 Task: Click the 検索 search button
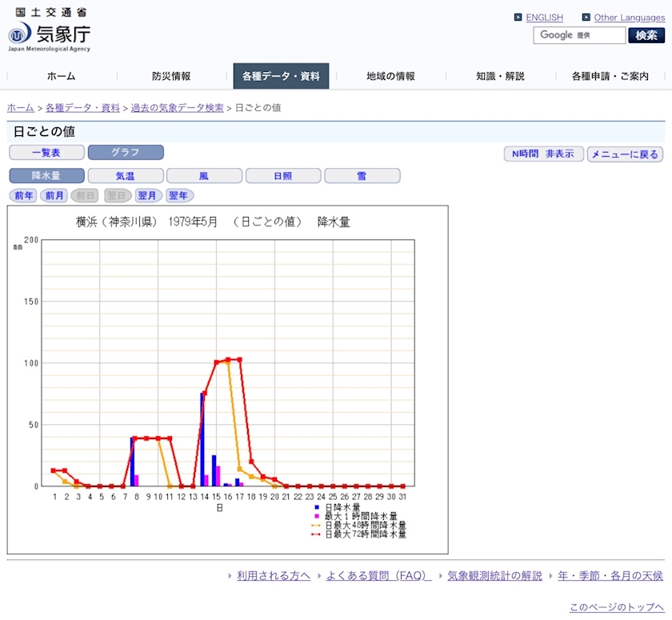click(646, 35)
